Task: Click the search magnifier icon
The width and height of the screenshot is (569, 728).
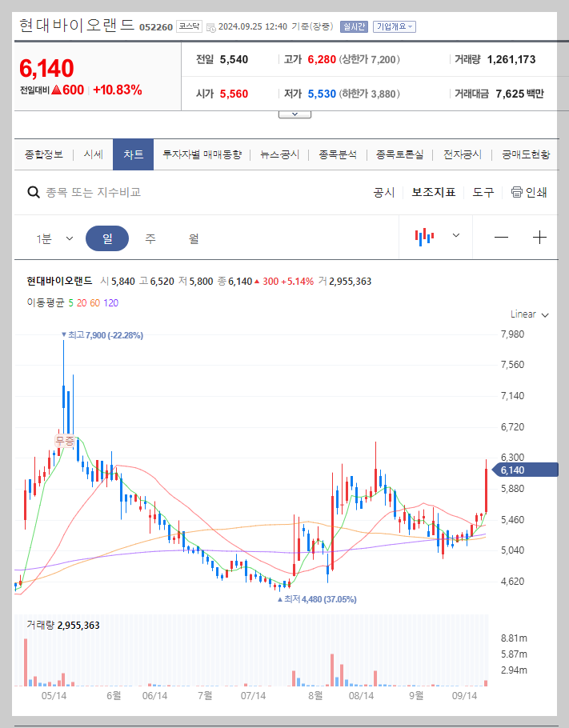Action: point(33,192)
